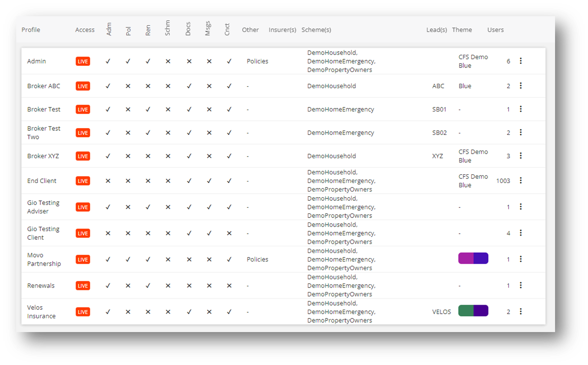Click the LIVE badge for Renewals
Image resolution: width=588 pixels, height=365 pixels.
(x=83, y=285)
